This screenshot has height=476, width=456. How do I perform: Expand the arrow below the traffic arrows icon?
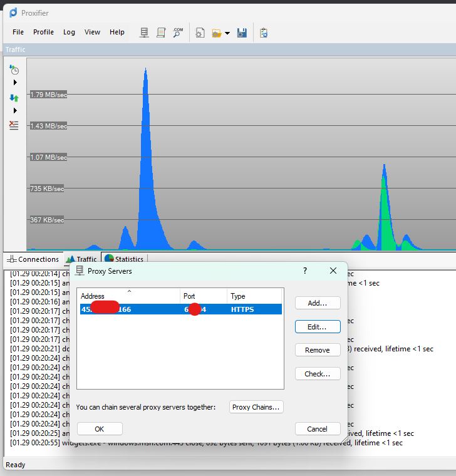point(15,111)
